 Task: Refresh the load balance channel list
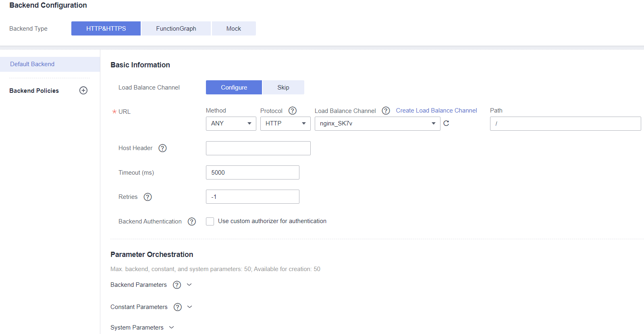(x=446, y=123)
